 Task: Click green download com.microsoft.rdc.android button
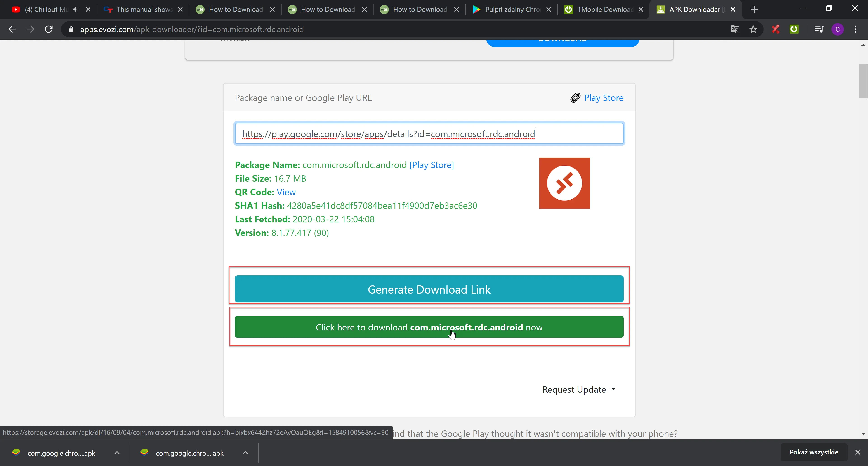(x=429, y=327)
